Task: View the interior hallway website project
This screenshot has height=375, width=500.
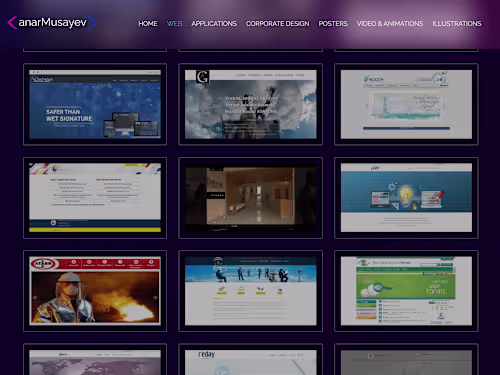Action: coord(251,198)
